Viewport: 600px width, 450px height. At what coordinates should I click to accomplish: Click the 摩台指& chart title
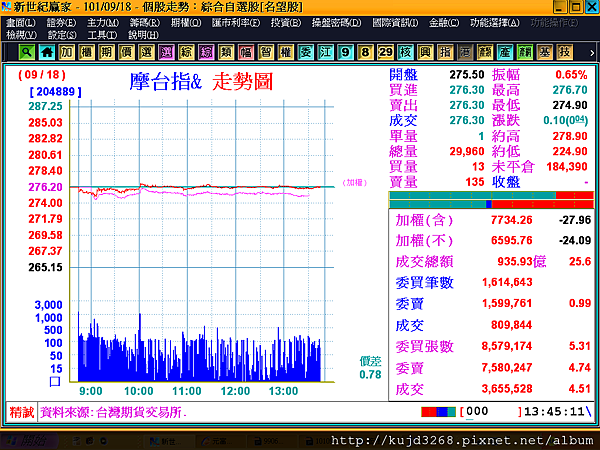pyautogui.click(x=165, y=82)
